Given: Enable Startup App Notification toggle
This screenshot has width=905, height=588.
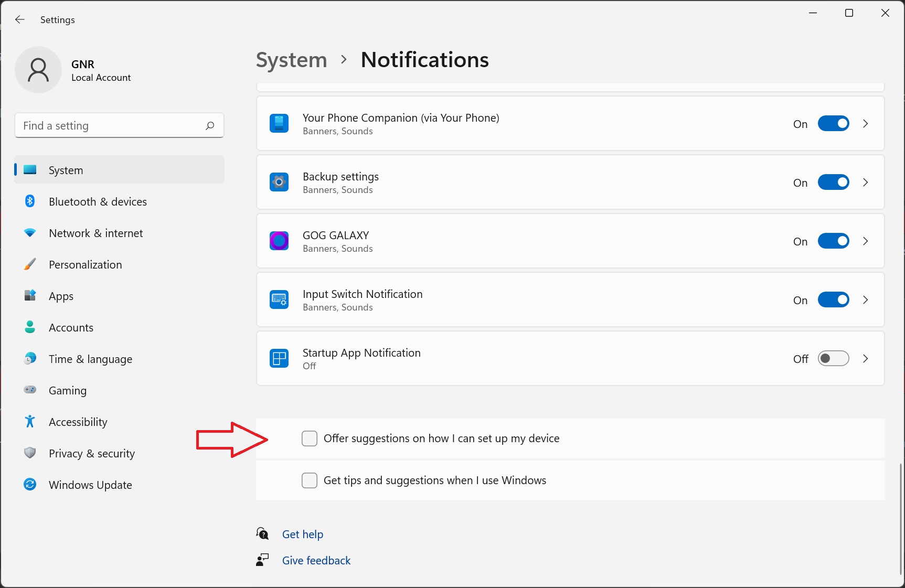Looking at the screenshot, I should [833, 359].
